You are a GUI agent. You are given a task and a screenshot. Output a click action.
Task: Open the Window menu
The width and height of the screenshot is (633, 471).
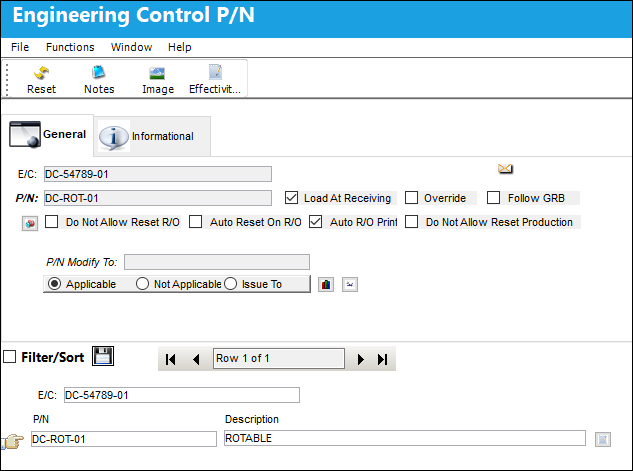[132, 47]
